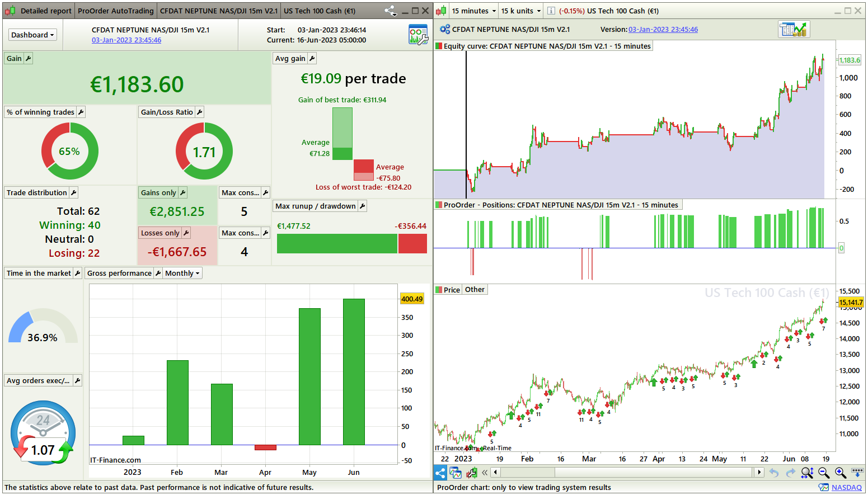Click the share icon in the report title bar
The image size is (868, 495).
click(391, 11)
